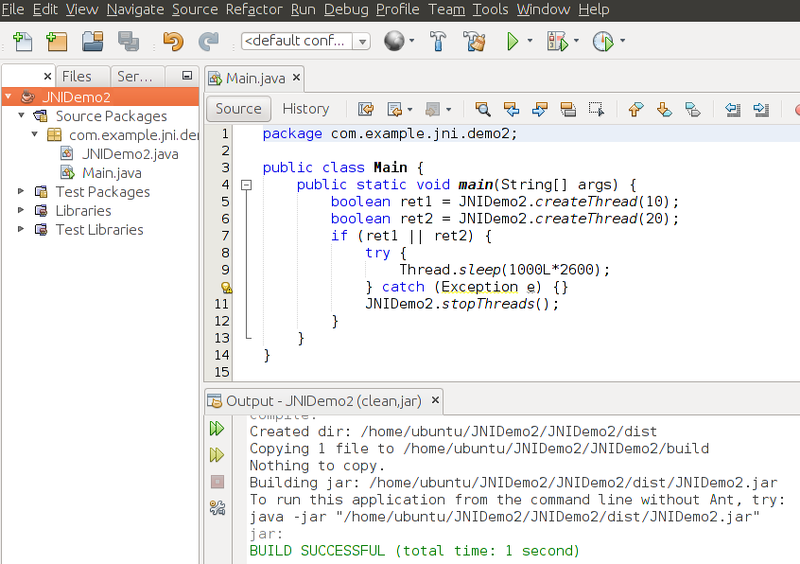Click Next Bookmark icon

[664, 109]
